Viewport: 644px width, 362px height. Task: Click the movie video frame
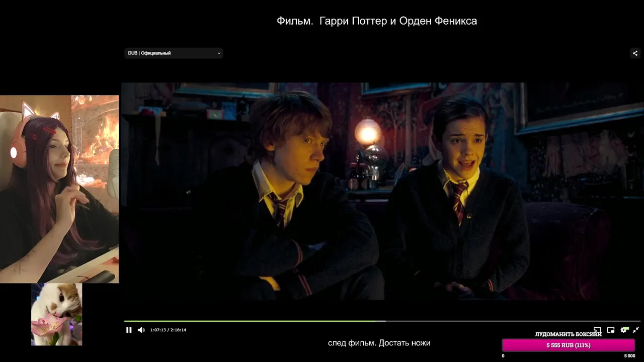click(382, 191)
